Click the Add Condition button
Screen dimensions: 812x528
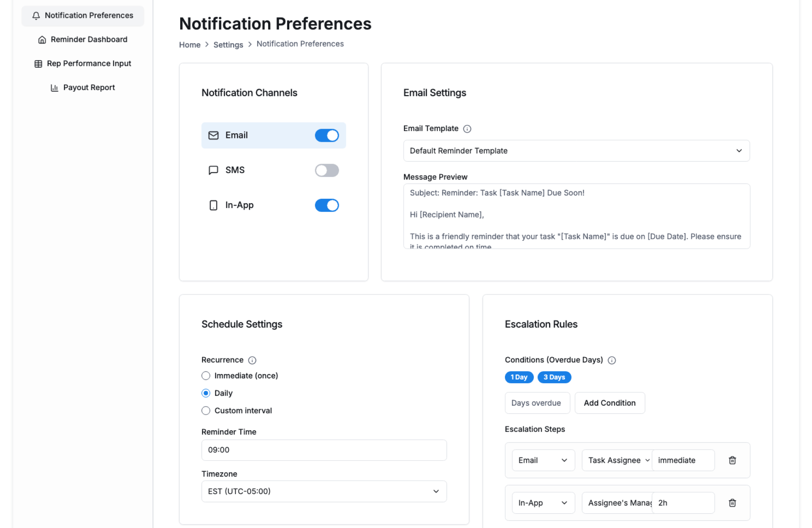pos(609,403)
